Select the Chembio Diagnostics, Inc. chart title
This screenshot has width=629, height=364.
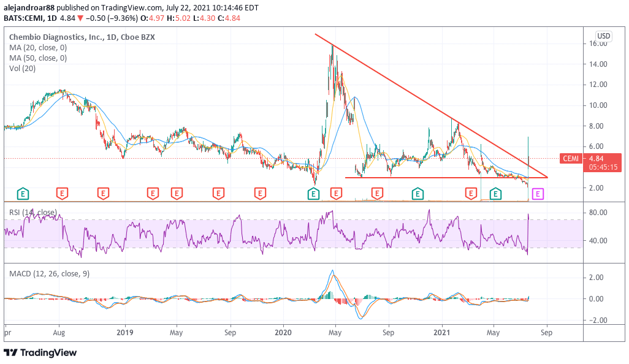82,37
